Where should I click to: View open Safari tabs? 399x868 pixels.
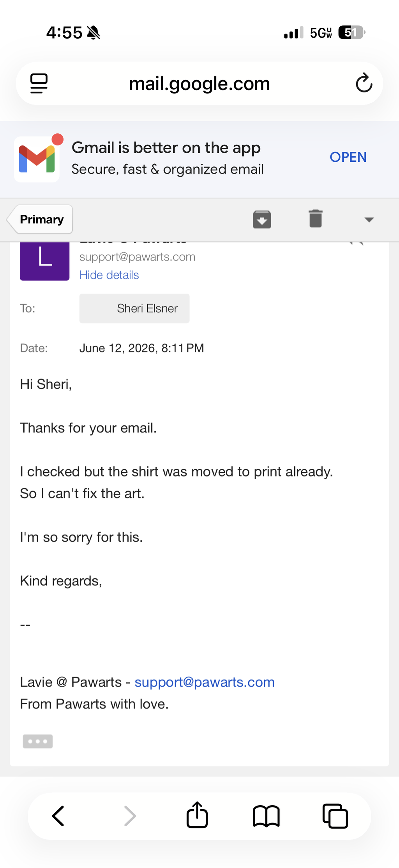click(335, 816)
